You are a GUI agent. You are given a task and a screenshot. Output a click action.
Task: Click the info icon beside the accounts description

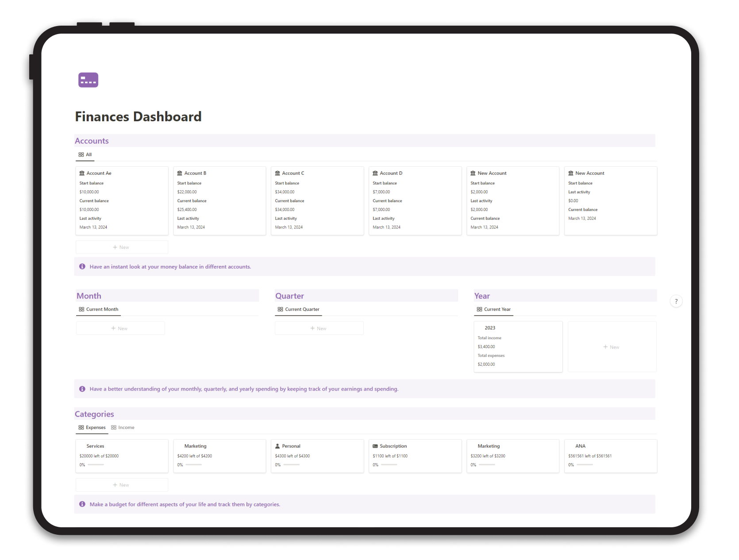coord(82,266)
